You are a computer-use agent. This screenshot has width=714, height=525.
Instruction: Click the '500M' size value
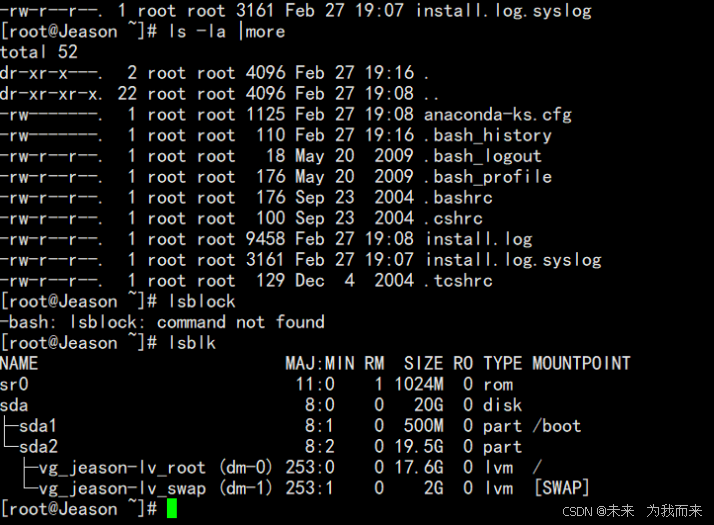(423, 426)
